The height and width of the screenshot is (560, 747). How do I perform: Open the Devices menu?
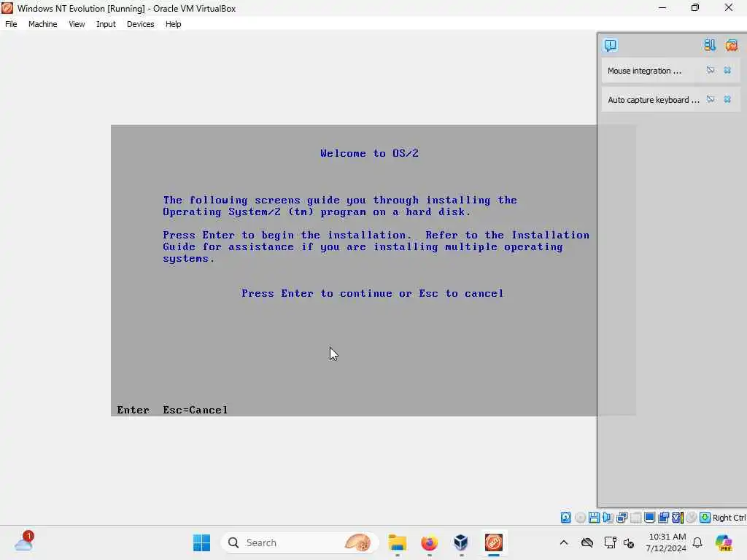tap(140, 24)
